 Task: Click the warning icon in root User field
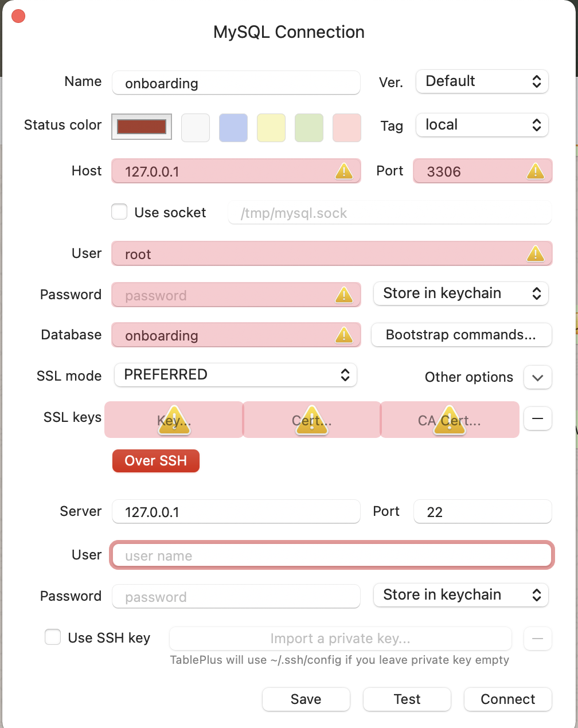(x=536, y=253)
